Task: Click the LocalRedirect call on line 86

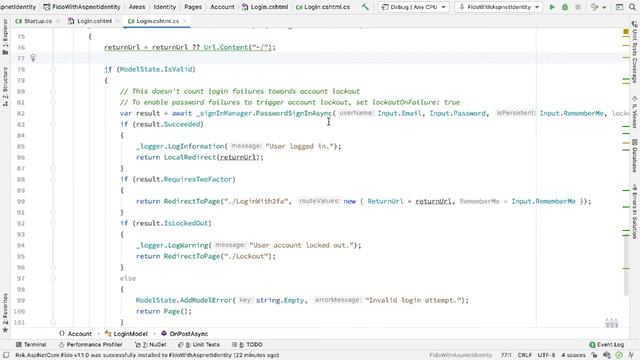Action: click(190, 157)
